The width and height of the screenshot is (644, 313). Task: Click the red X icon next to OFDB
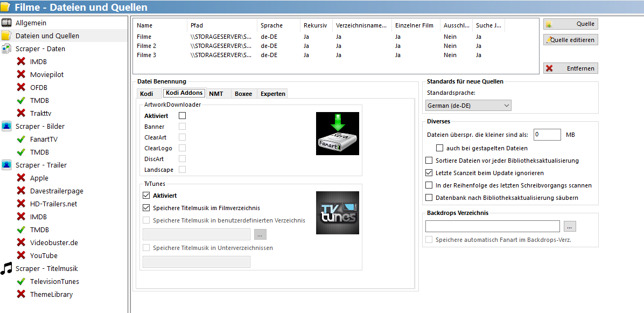20,87
